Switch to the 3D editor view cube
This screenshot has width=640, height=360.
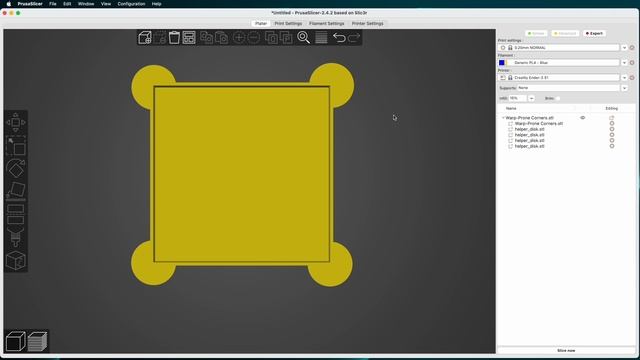(16, 341)
